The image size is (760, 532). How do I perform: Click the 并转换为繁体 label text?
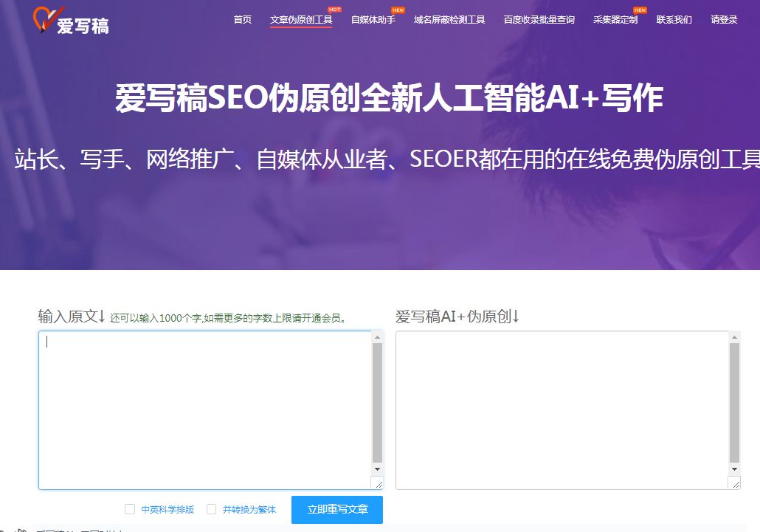[x=249, y=510]
